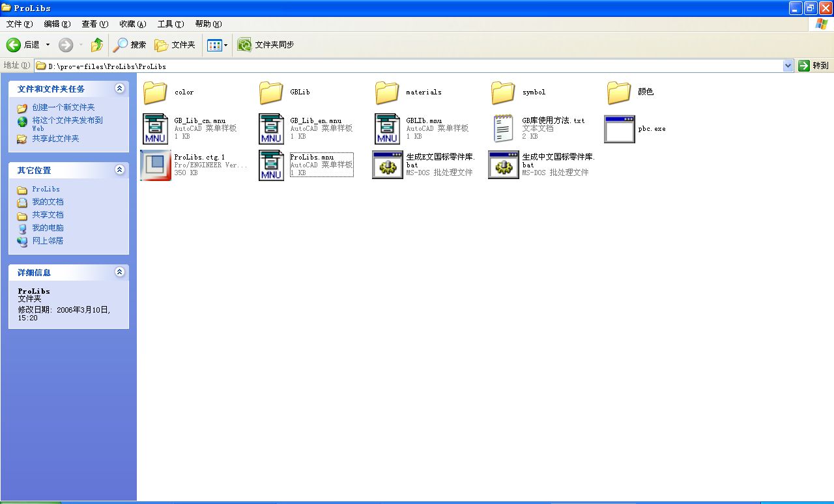Image resolution: width=834 pixels, height=504 pixels.
Task: Open the Views icon in toolbar
Action: [214, 45]
